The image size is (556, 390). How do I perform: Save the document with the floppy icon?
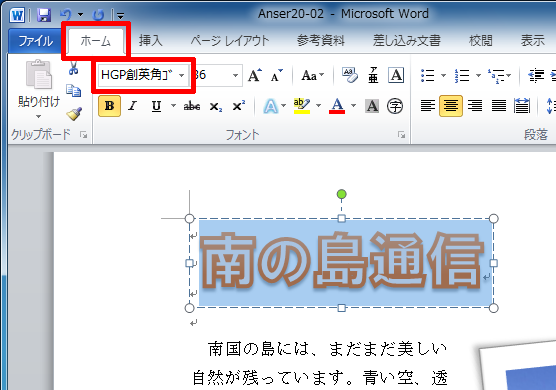click(x=44, y=15)
